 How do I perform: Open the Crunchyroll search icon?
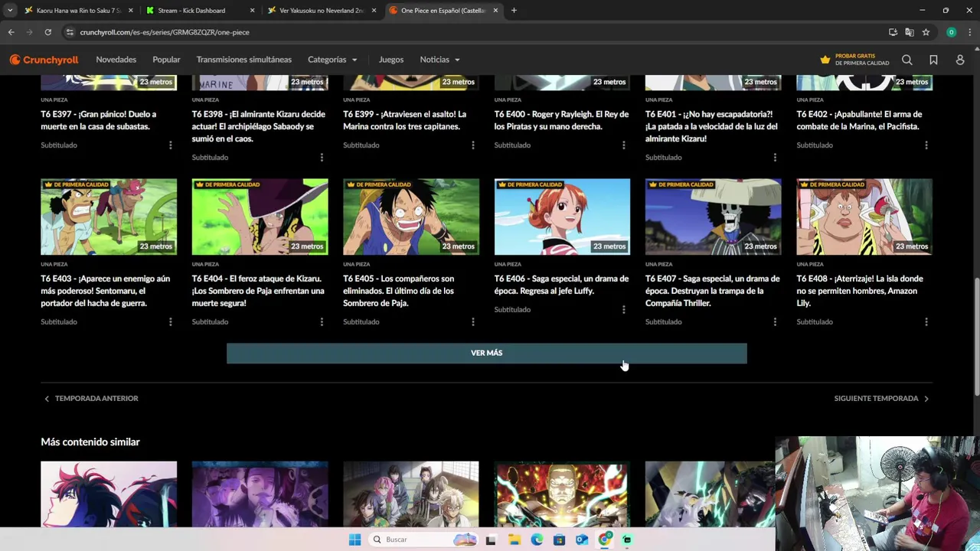click(906, 60)
